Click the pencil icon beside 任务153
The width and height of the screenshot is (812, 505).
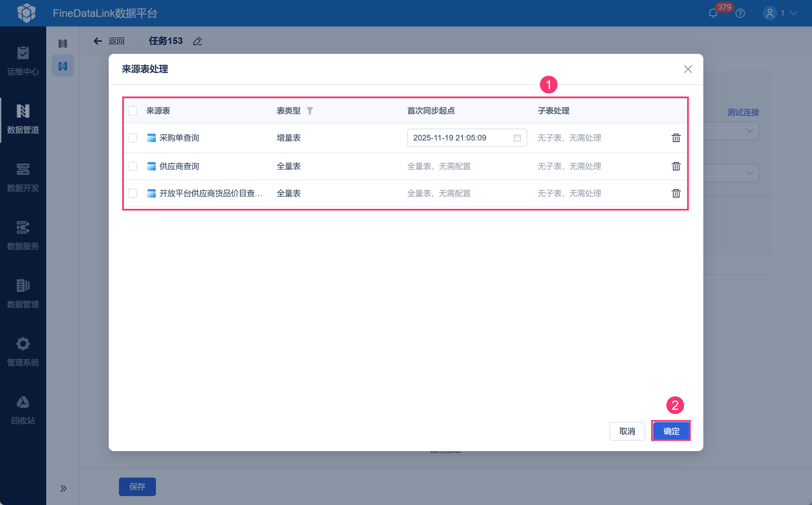[x=198, y=41]
